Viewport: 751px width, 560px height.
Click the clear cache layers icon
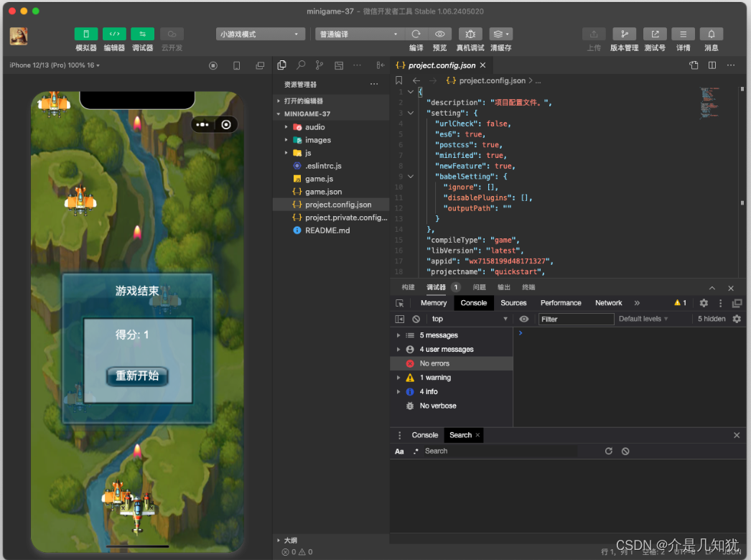[x=500, y=34]
